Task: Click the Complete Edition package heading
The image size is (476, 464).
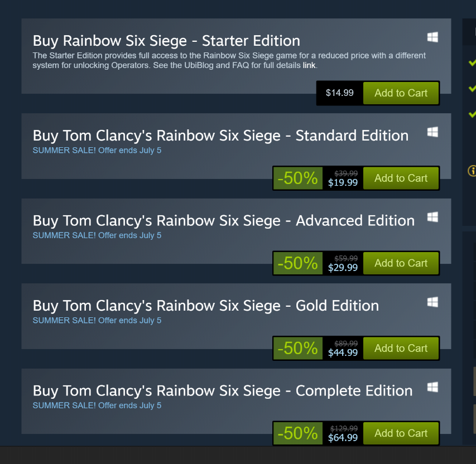Action: (223, 391)
